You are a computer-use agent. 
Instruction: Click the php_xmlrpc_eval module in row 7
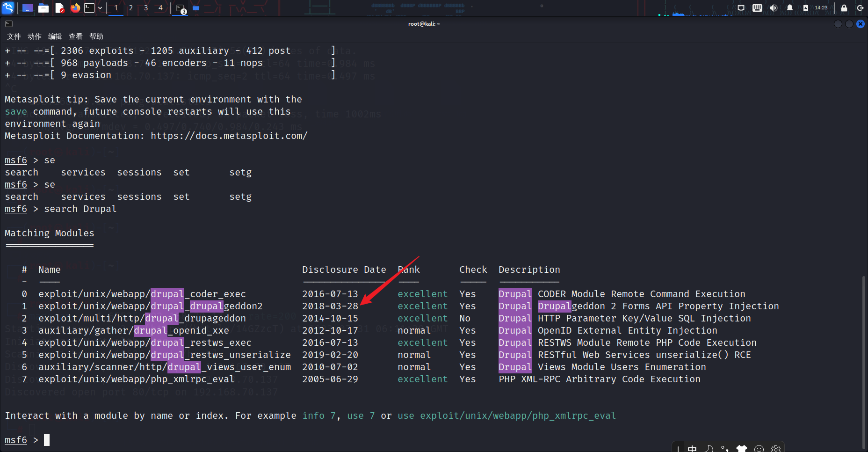click(137, 379)
